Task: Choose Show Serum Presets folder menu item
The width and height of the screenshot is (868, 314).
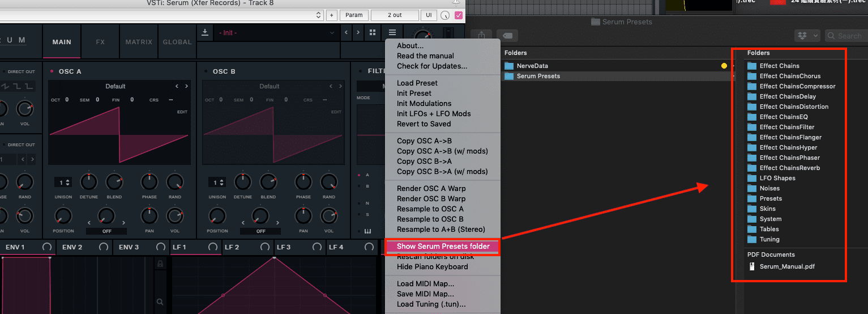Action: click(442, 246)
